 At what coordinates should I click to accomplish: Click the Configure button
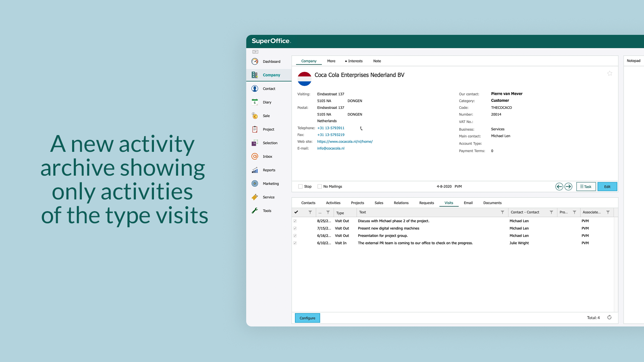pyautogui.click(x=308, y=318)
